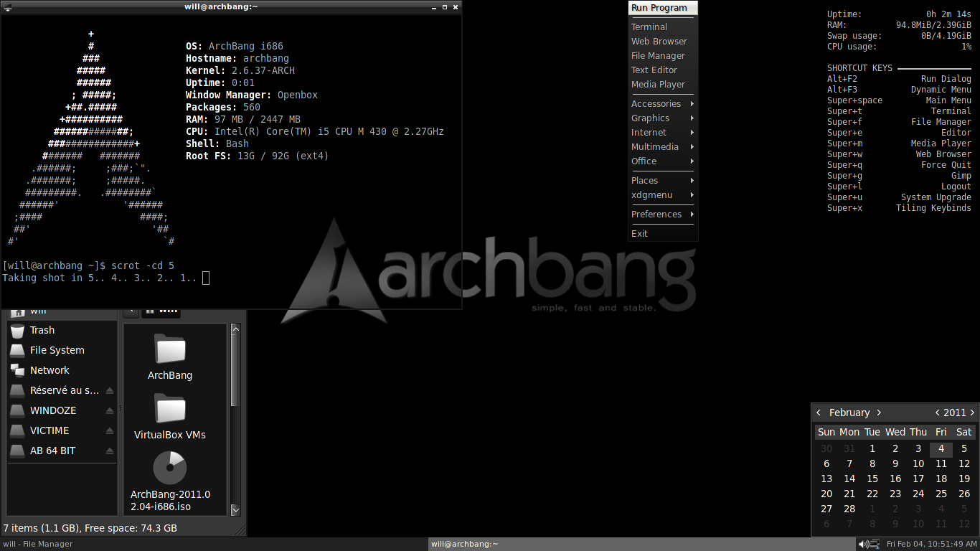Go to next year after 2011
The width and height of the screenshot is (980, 551).
coord(972,413)
